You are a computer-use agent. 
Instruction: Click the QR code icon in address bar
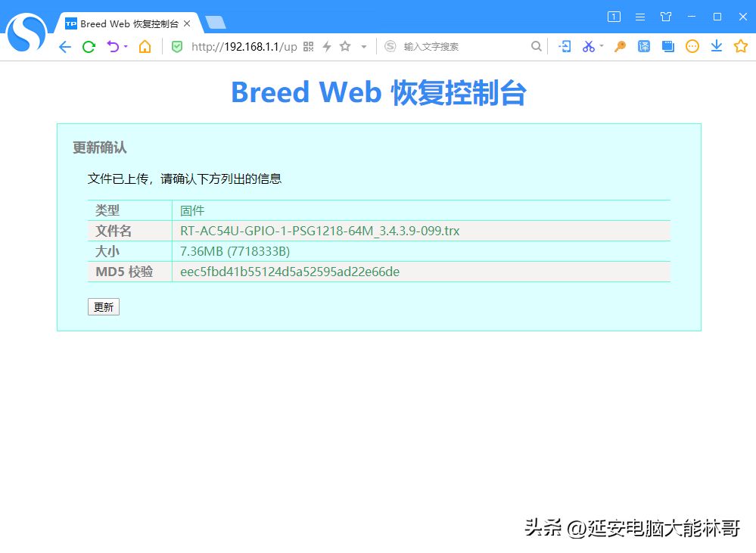click(308, 47)
